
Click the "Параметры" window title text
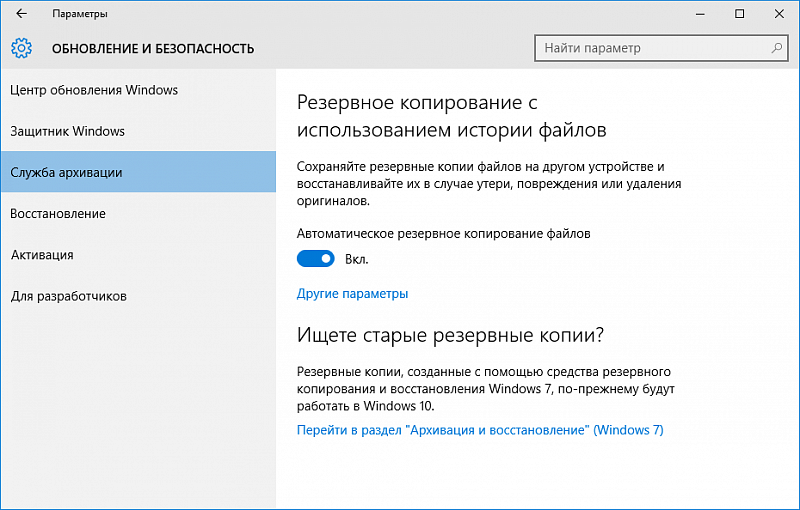coord(79,14)
